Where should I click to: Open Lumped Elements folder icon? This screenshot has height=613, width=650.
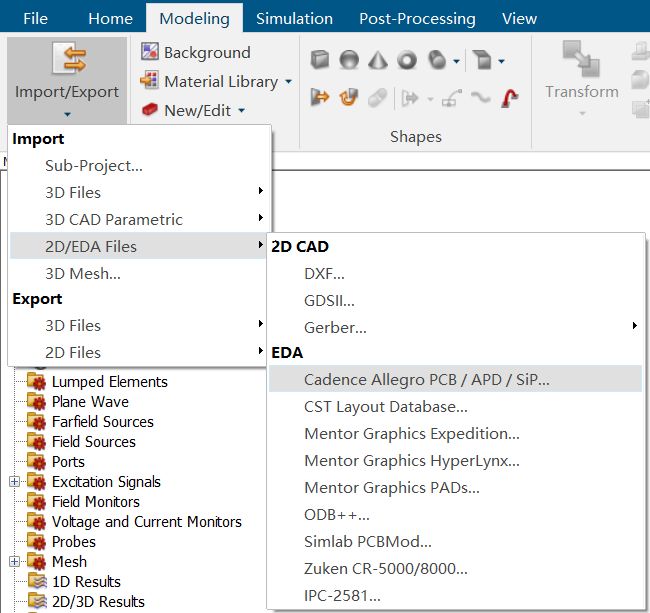coord(36,381)
